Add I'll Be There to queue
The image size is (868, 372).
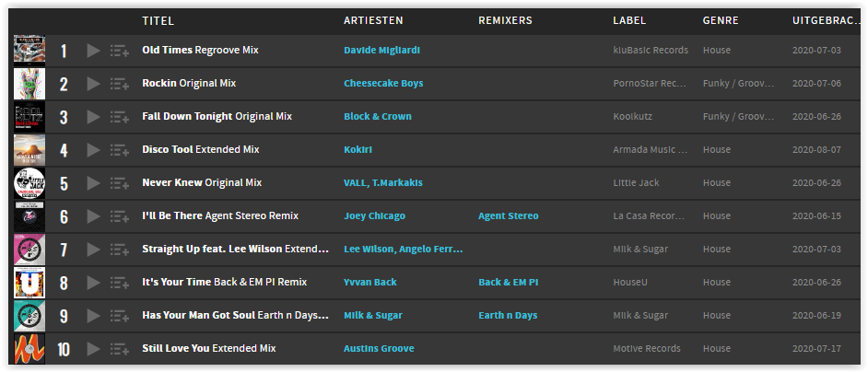(x=119, y=216)
